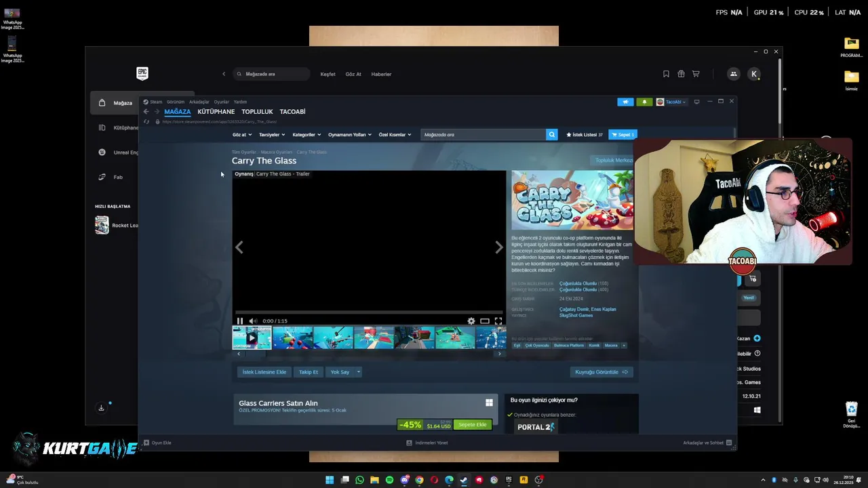Open Topluluk Merkezi button
Image resolution: width=868 pixels, height=488 pixels.
click(x=613, y=161)
